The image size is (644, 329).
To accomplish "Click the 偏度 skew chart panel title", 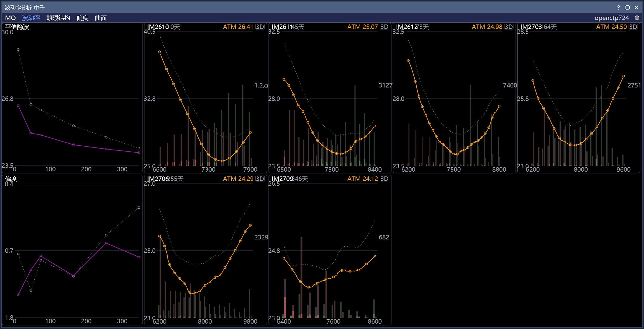I will (x=11, y=179).
